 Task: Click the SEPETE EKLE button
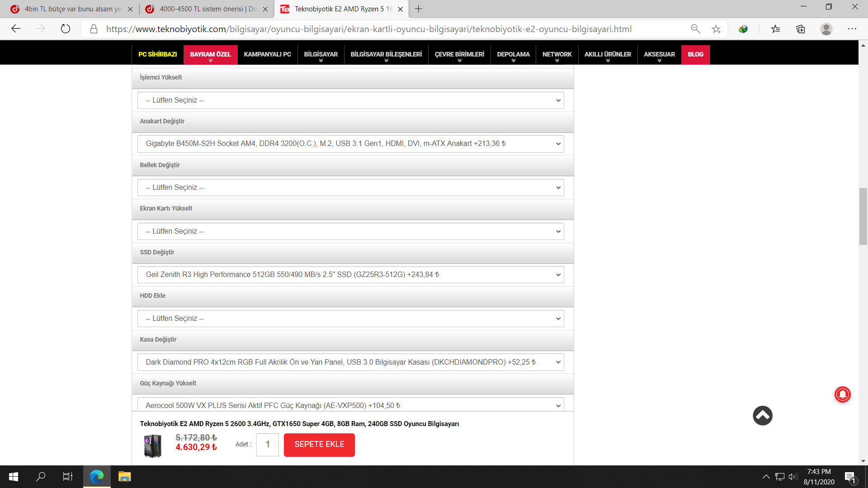click(319, 445)
